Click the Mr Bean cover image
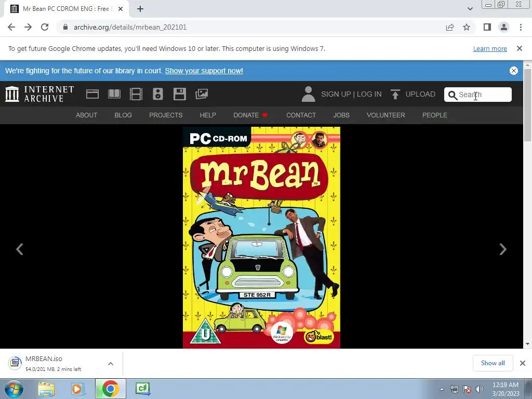 261,237
